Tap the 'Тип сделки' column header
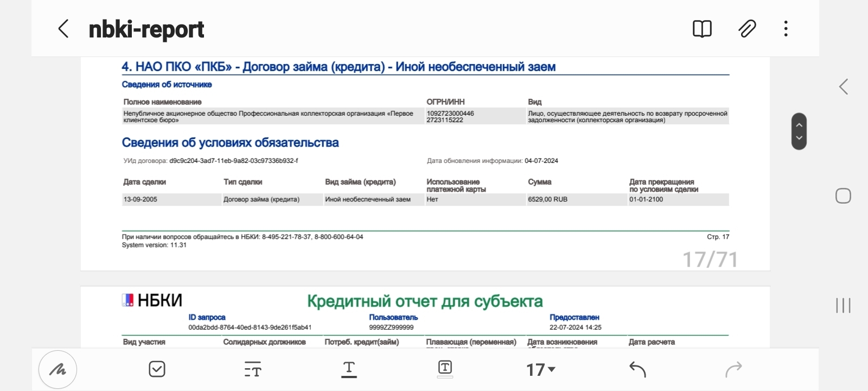Viewport: 868px width, 391px height. (x=242, y=182)
